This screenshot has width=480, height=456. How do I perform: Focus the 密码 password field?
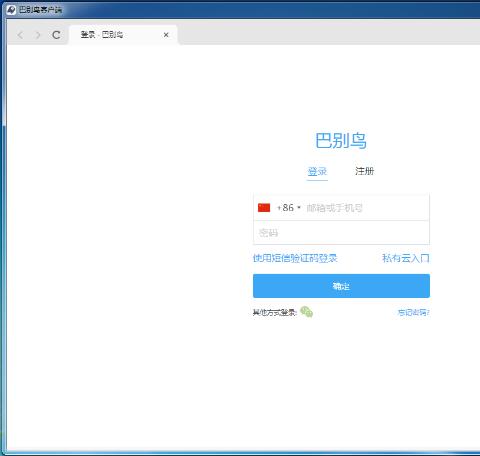(341, 233)
